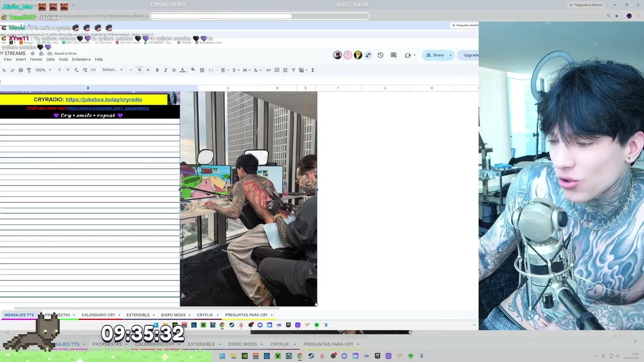Image resolution: width=644 pixels, height=362 pixels.
Task: Increase font size with the plus button
Action: (147, 70)
